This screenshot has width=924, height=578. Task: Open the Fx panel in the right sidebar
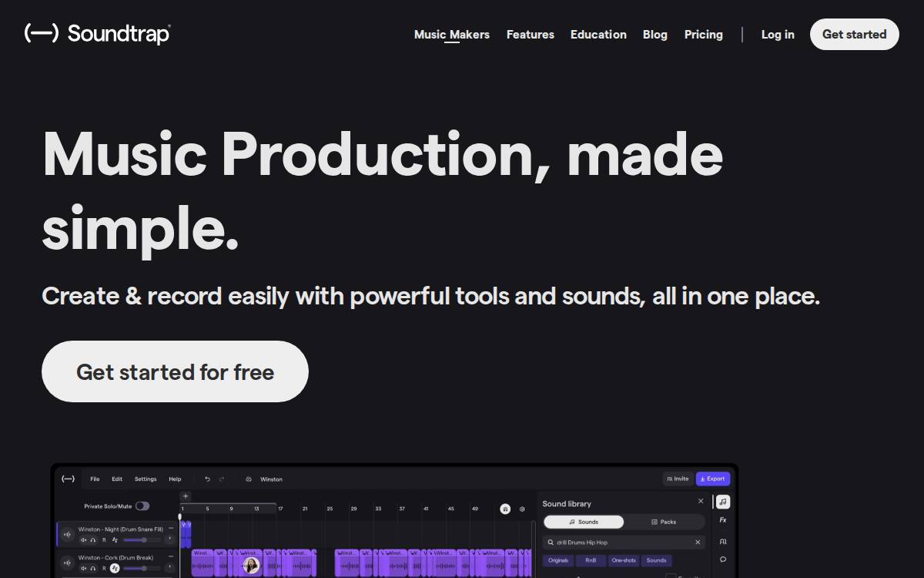[723, 520]
